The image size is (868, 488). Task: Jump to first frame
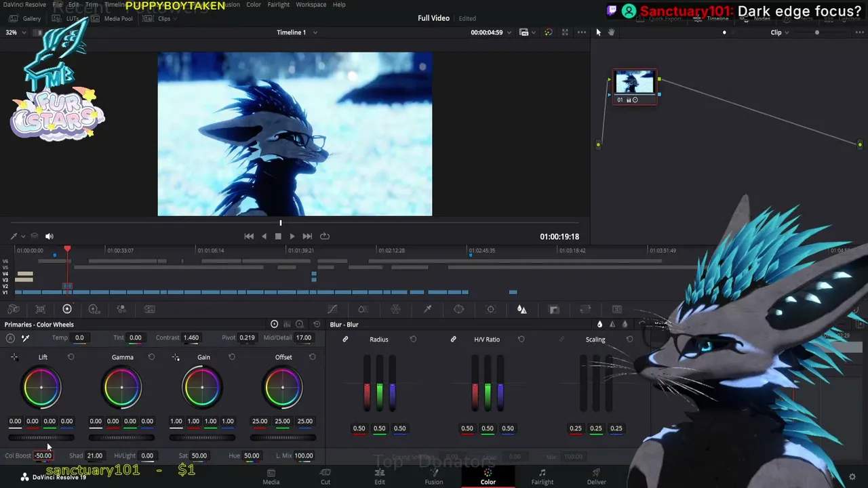249,236
